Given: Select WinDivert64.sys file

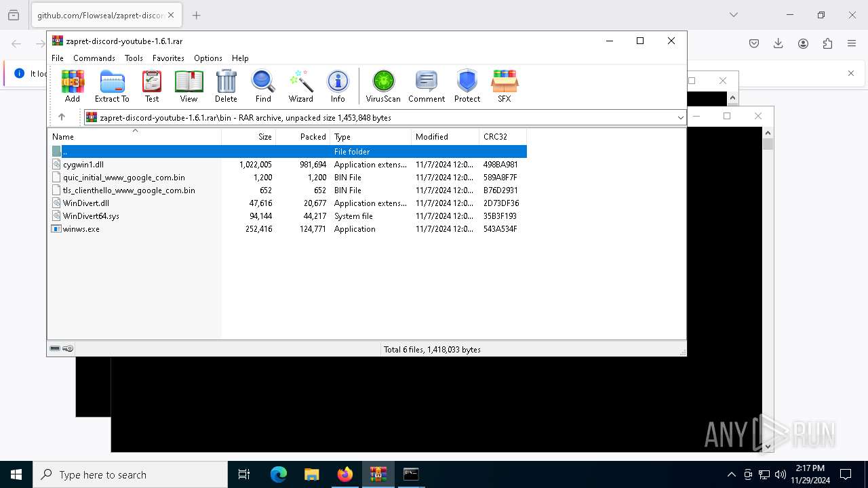Looking at the screenshot, I should pyautogui.click(x=288, y=216).
